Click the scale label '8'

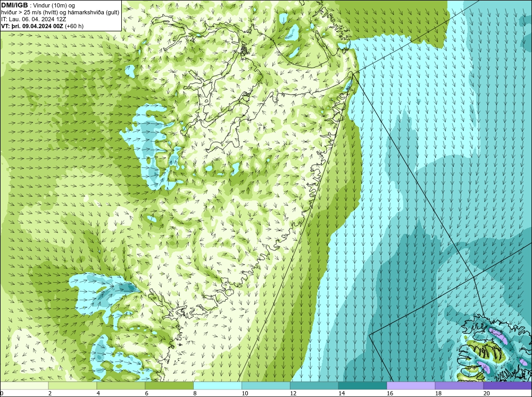pos(195,393)
